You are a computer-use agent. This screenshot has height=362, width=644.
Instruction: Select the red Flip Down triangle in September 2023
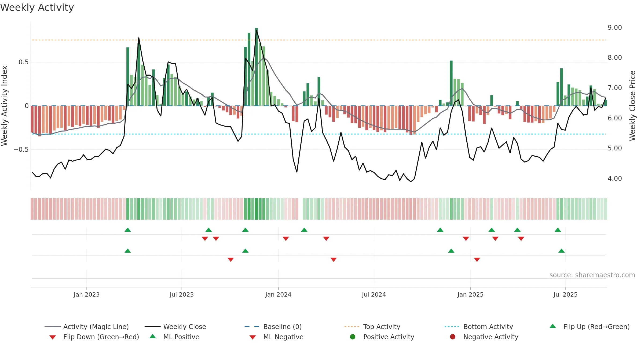point(216,239)
